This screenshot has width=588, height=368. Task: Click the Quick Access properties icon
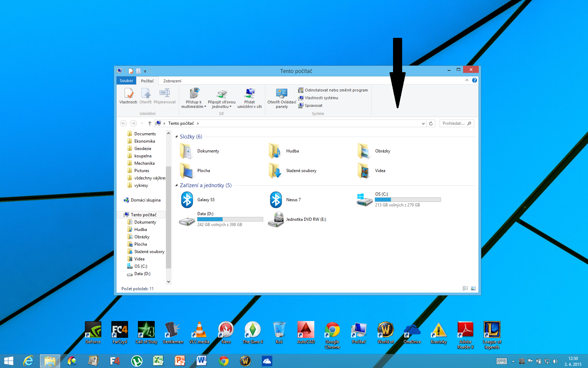131,71
